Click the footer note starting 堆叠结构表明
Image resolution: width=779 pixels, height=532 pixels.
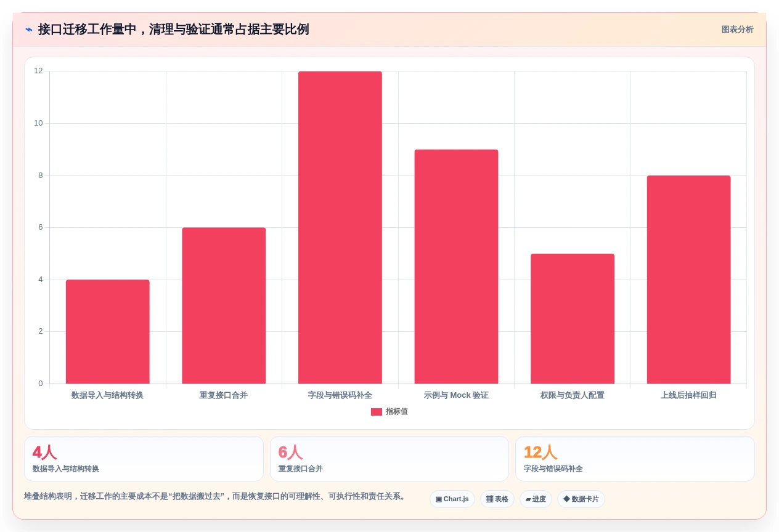click(216, 496)
